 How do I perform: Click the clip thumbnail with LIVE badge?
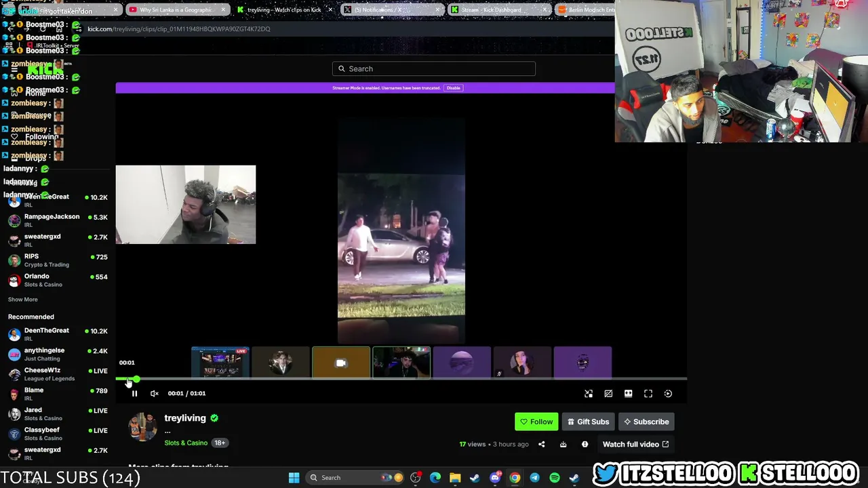click(220, 363)
